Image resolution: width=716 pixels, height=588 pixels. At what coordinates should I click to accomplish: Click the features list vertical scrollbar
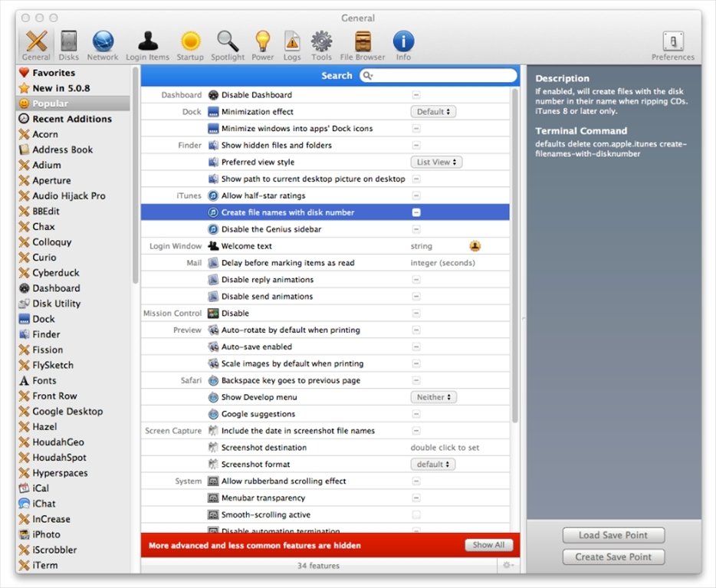tap(514, 255)
